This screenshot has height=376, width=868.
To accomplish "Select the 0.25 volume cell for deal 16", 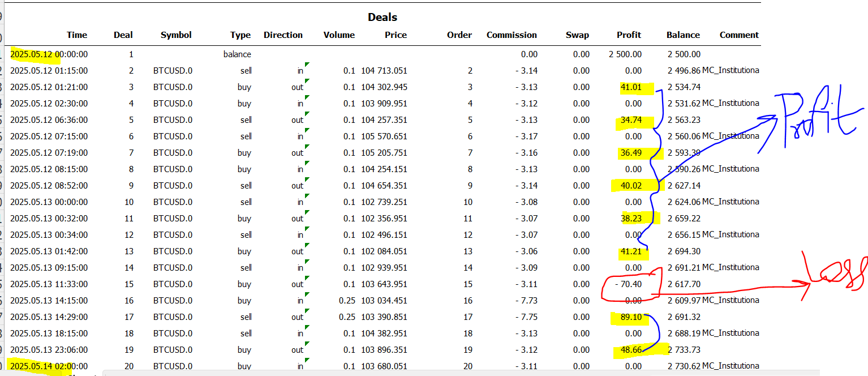I will click(x=347, y=301).
